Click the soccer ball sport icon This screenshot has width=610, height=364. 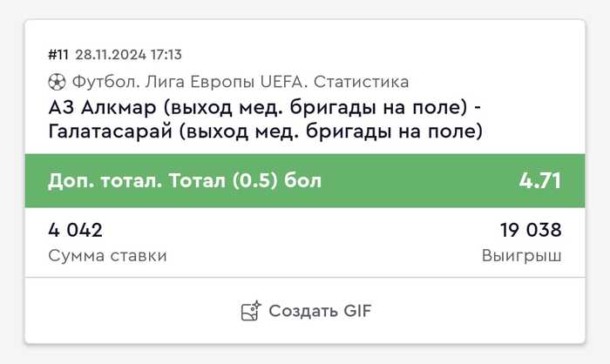(57, 82)
